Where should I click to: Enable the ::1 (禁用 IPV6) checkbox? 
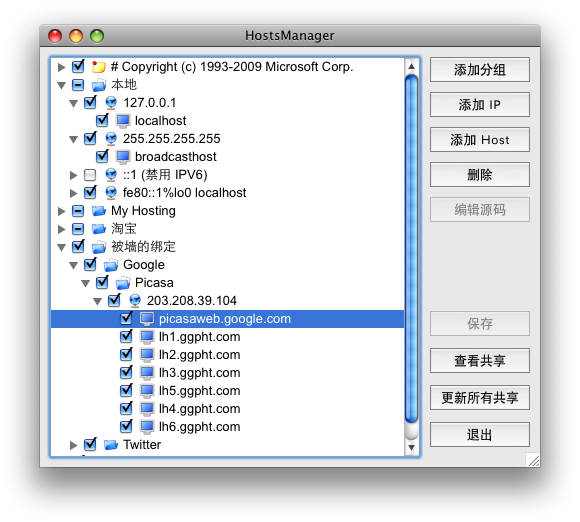[90, 175]
